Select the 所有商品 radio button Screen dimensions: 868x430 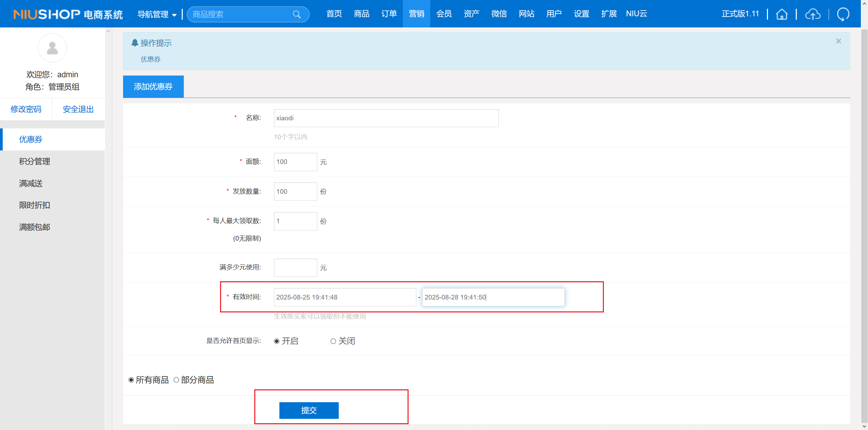tap(131, 380)
